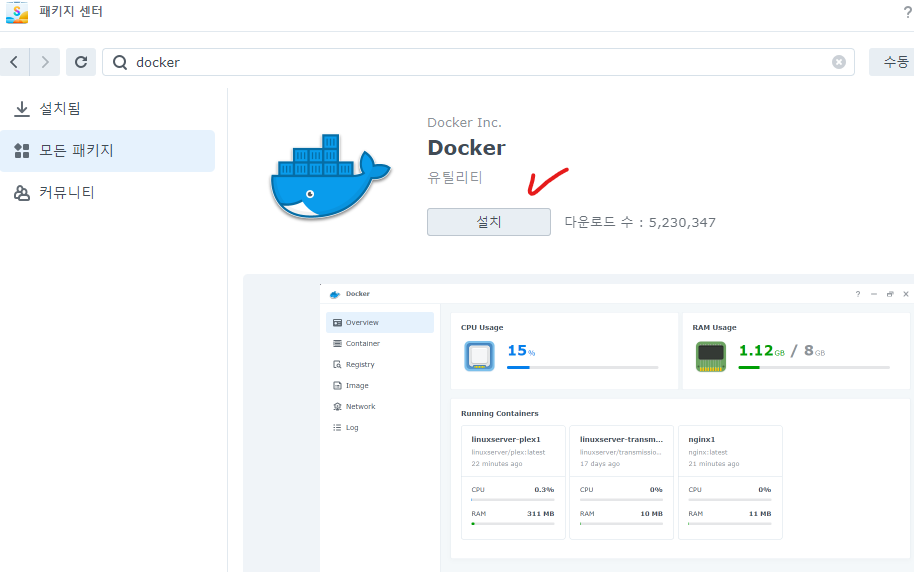Go back with the left arrow button

(15, 62)
